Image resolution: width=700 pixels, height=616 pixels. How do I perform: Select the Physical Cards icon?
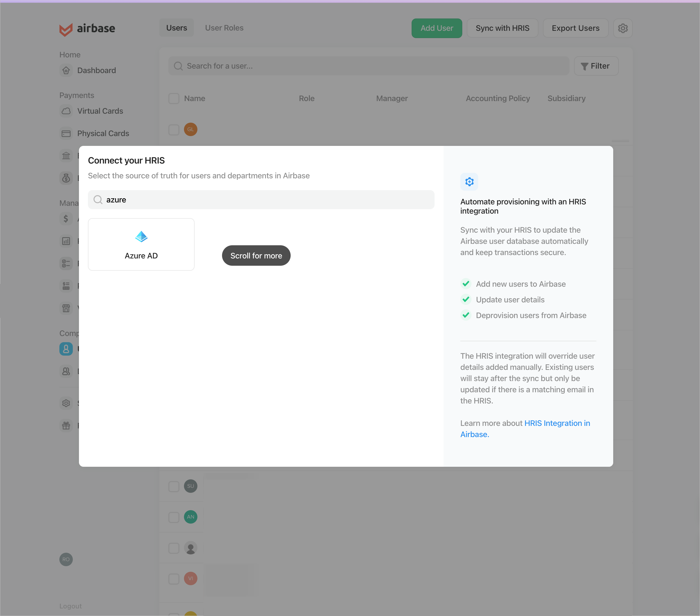66,133
